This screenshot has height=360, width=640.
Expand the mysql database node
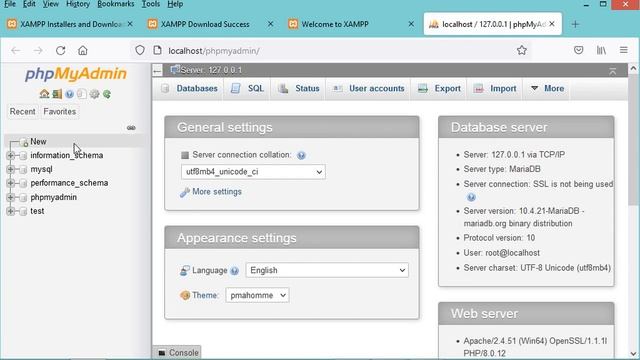click(x=11, y=169)
